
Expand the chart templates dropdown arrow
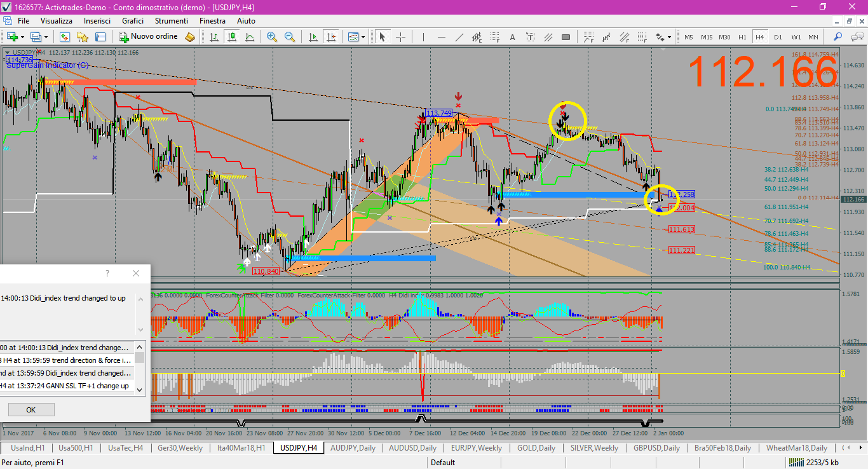click(x=363, y=37)
